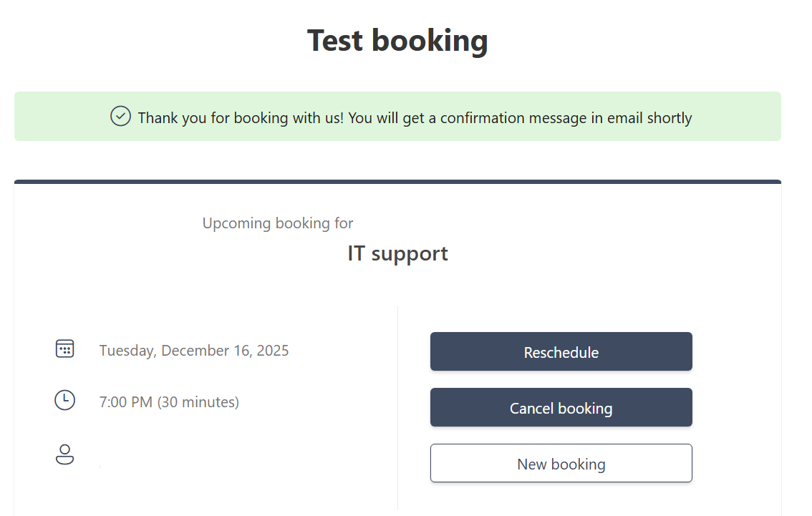Click the "Test booking" page title
This screenshot has height=516, width=812.
(397, 40)
